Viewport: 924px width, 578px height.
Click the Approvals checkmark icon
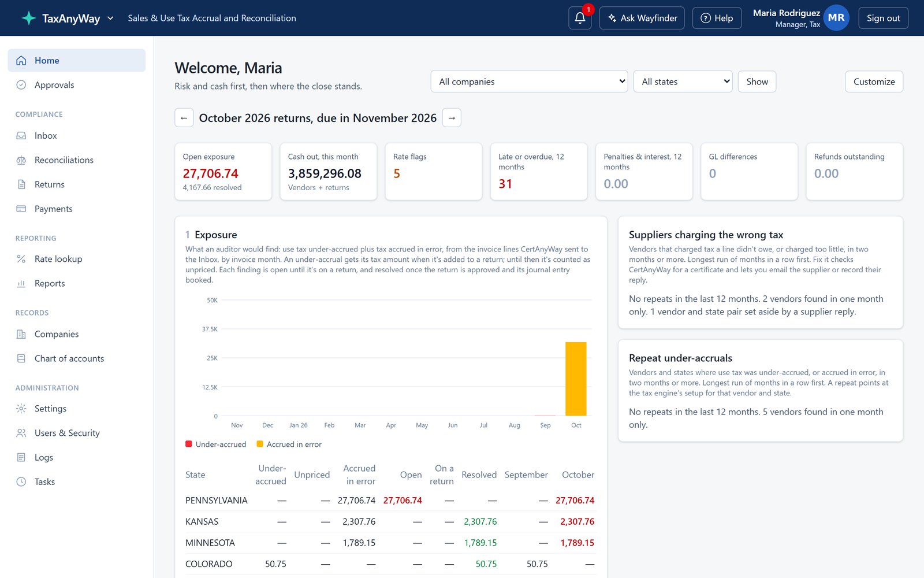pos(21,85)
